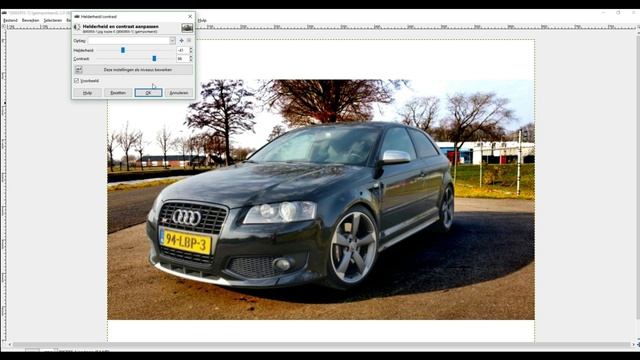Save preset with plus icon

[182, 41]
